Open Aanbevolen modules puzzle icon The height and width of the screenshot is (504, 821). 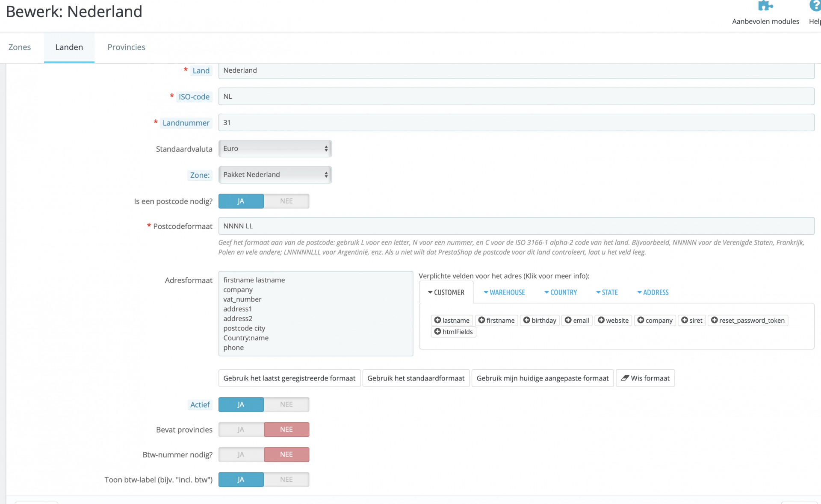pyautogui.click(x=765, y=6)
